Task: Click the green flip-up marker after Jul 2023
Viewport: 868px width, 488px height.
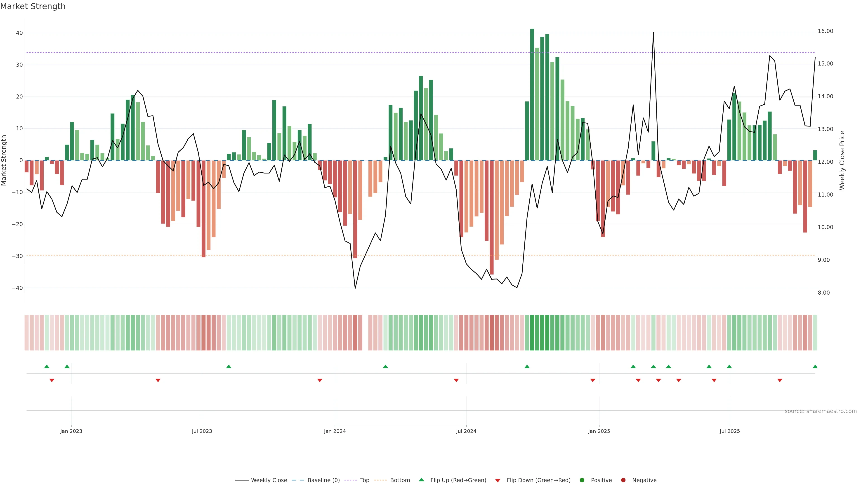Action: point(229,366)
